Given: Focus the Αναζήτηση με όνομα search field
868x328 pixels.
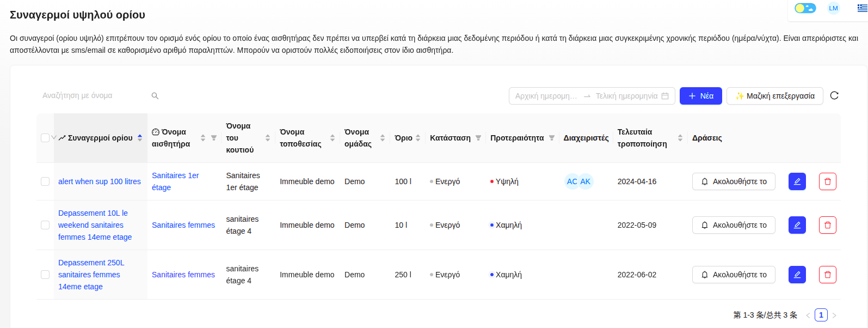Looking at the screenshot, I should (x=93, y=95).
